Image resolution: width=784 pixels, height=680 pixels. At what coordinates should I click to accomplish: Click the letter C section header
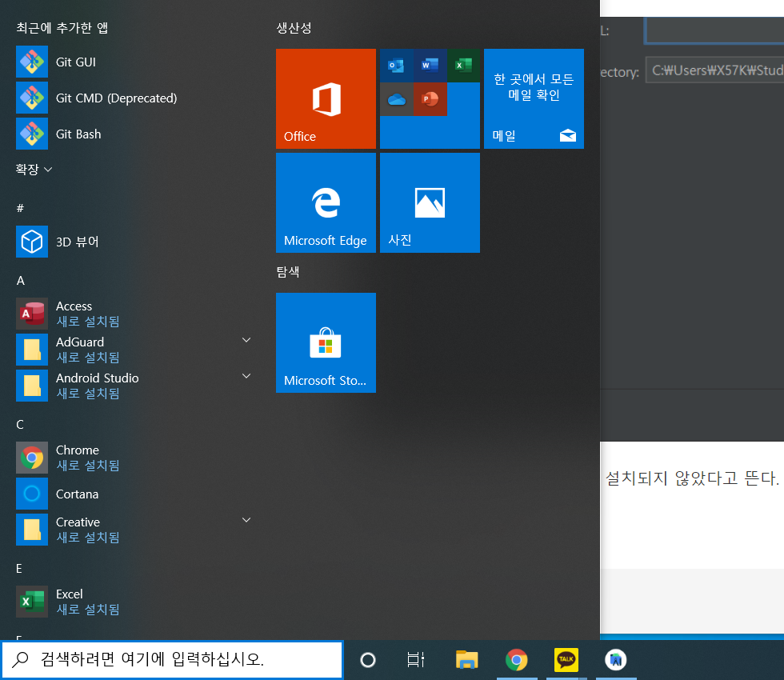(x=20, y=425)
